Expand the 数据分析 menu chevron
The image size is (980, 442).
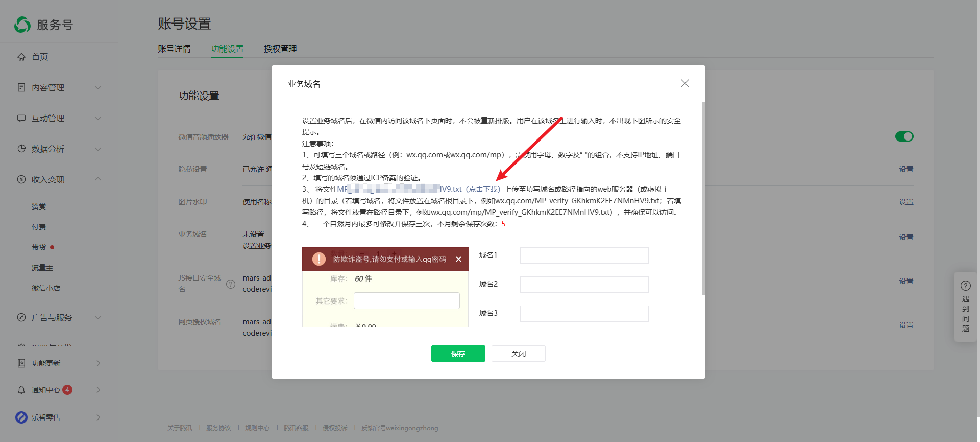[98, 149]
